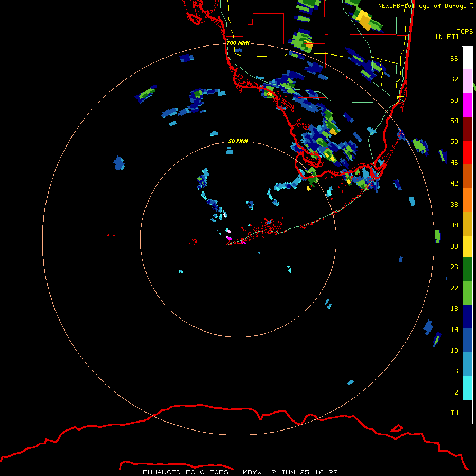Click the yellow echo top at the top right
Viewport: 476px width, 476px height.
364,20
